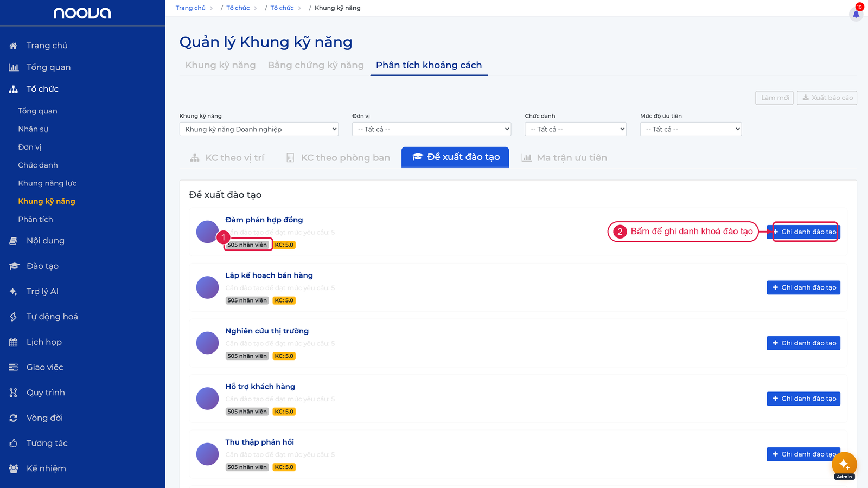Open the Ma trận ưu tiên sub-tab
Viewport: 868px width, 488px height.
(x=564, y=158)
